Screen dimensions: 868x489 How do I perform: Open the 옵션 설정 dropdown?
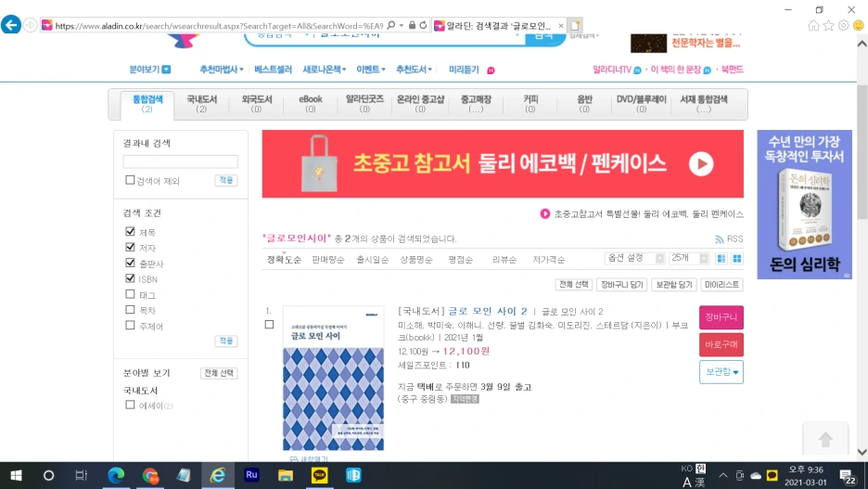coord(634,258)
